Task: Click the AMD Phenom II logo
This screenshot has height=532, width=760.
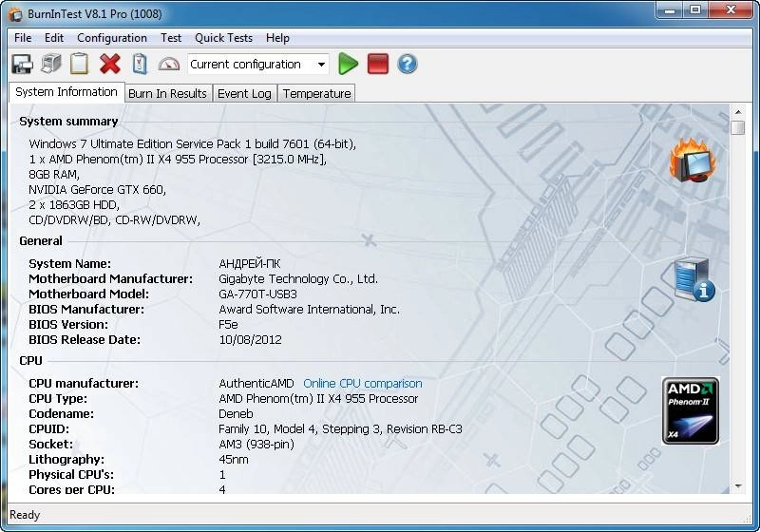Action: pos(691,410)
